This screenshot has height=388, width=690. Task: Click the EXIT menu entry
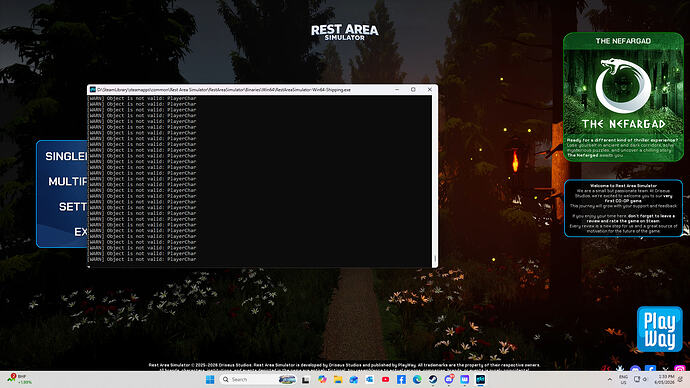tap(81, 232)
